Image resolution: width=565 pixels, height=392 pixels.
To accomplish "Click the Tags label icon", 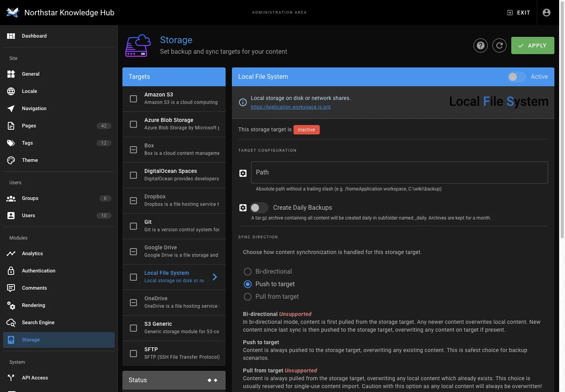I will click(x=11, y=143).
